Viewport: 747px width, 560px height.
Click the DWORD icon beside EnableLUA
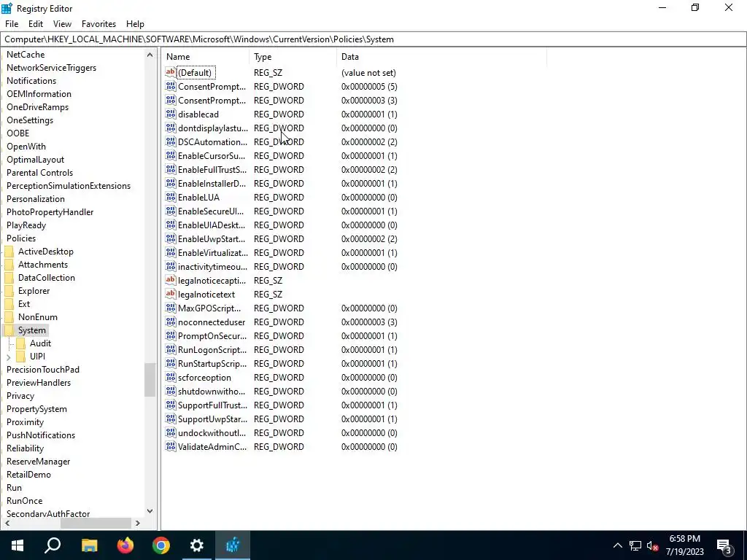(x=171, y=197)
